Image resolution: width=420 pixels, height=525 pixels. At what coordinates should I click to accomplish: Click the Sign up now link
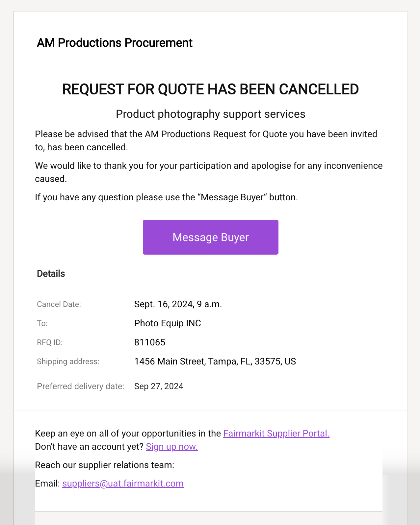[171, 446]
